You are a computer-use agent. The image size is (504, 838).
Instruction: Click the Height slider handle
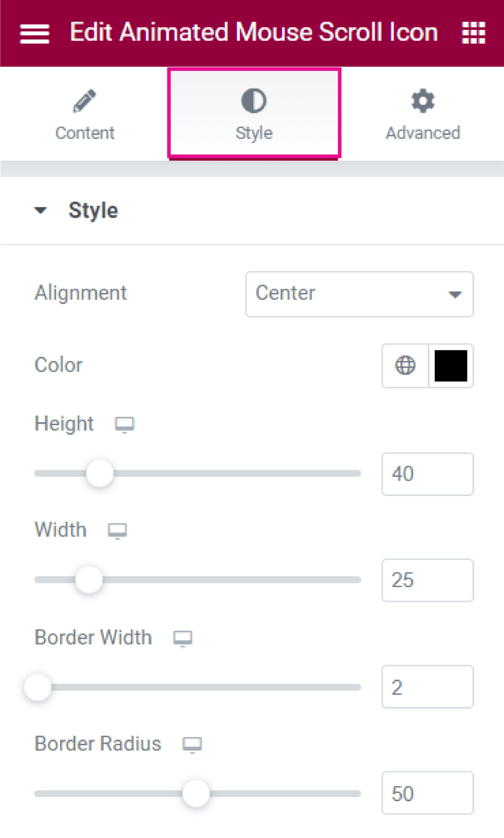(100, 474)
